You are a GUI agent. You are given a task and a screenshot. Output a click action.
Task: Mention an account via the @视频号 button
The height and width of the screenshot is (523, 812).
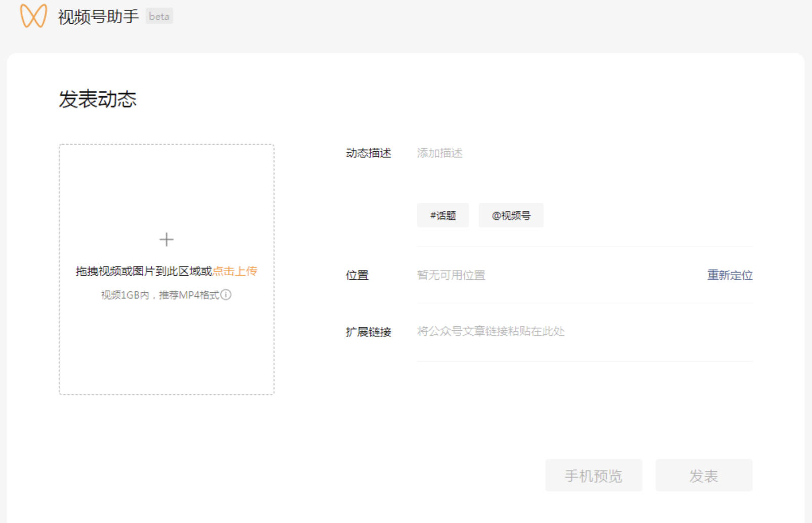[x=511, y=215]
